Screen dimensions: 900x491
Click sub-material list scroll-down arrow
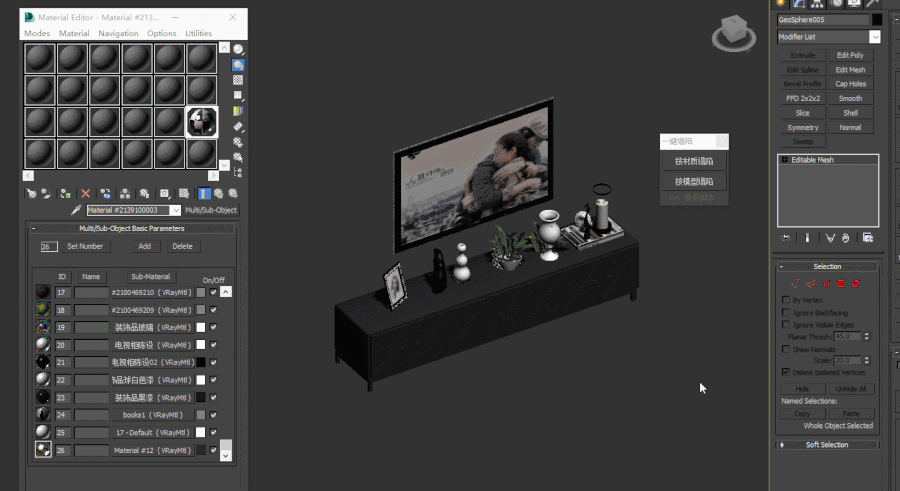tap(226, 455)
